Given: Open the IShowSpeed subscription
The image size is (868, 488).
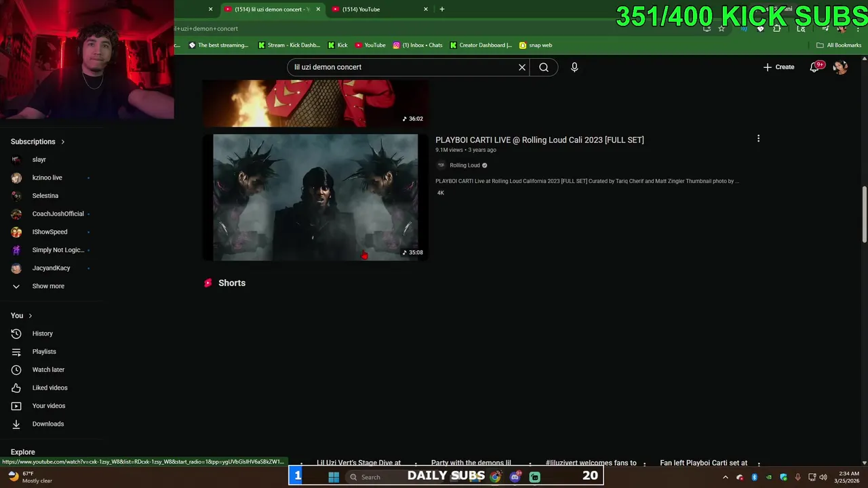Looking at the screenshot, I should (x=52, y=232).
